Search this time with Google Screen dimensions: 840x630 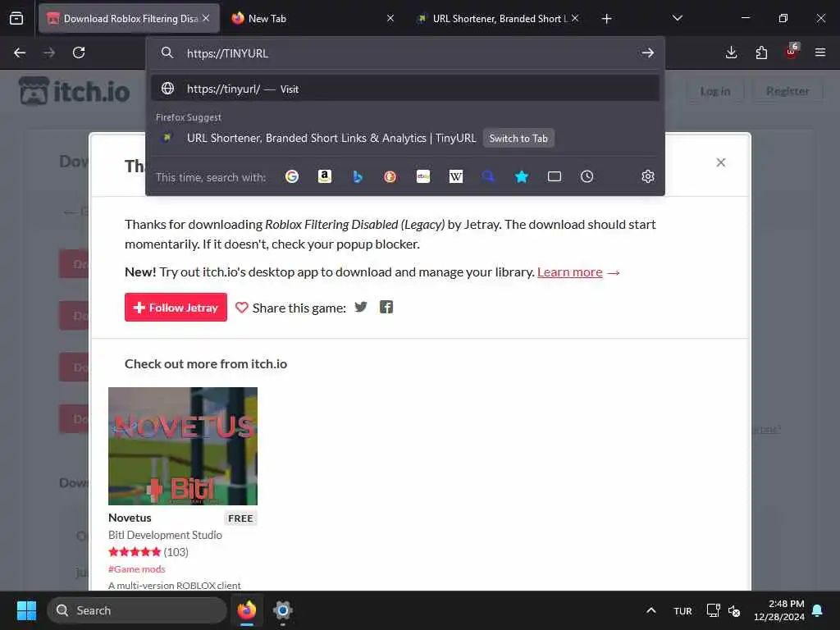(x=292, y=176)
